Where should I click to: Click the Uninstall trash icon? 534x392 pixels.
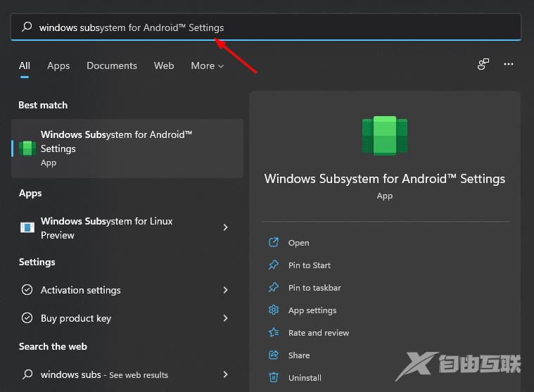[274, 377]
